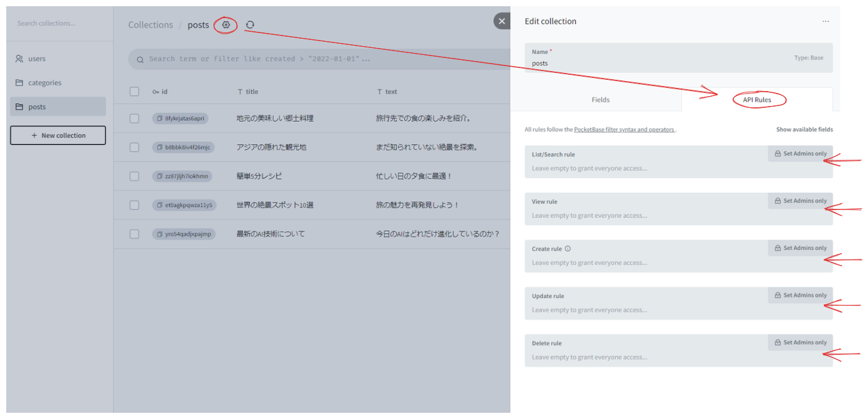The width and height of the screenshot is (868, 419).
Task: Sort by the title column header
Action: 248,92
